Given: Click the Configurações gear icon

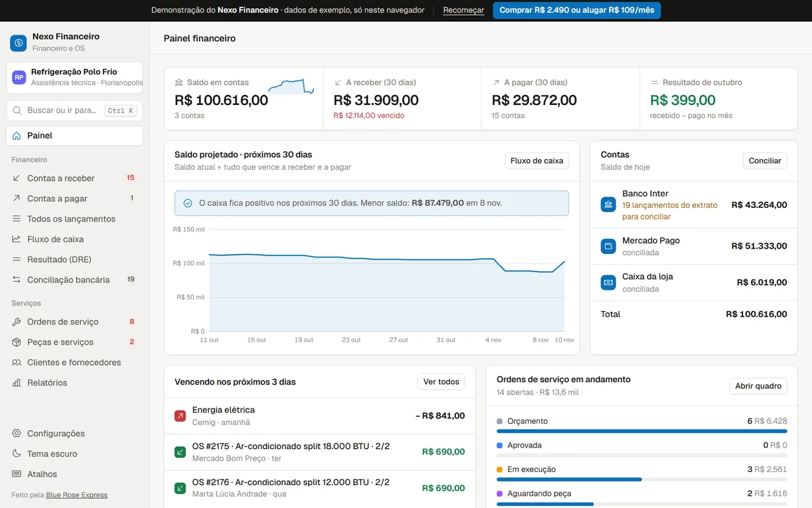Looking at the screenshot, I should 17,433.
